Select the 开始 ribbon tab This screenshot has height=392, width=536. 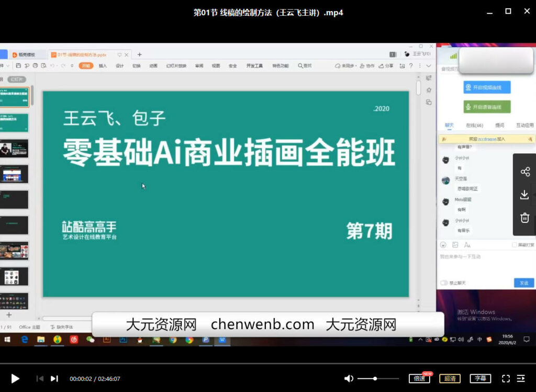coord(86,65)
